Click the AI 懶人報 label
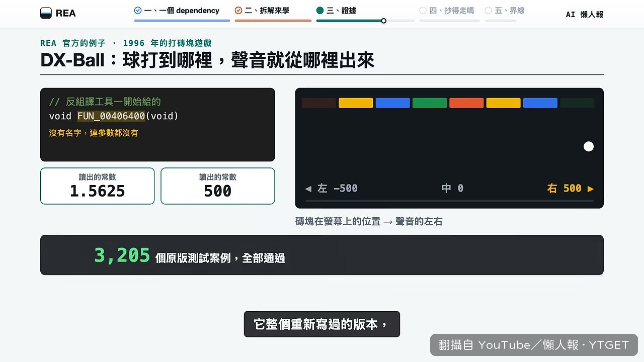Screen dimensions: 644x362 (x=584, y=14)
